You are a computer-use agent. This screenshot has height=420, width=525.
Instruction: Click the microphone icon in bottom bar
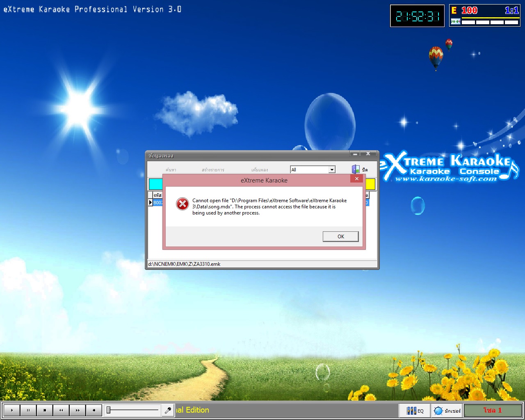(x=168, y=410)
